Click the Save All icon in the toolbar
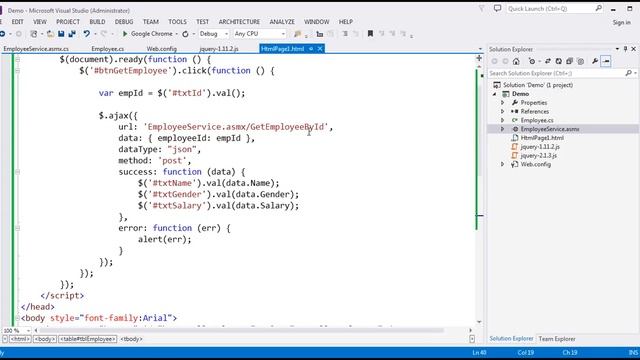The image size is (640, 360). coord(72,34)
